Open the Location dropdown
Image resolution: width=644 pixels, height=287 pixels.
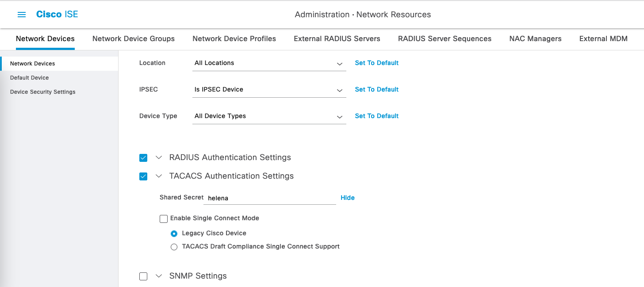[269, 63]
